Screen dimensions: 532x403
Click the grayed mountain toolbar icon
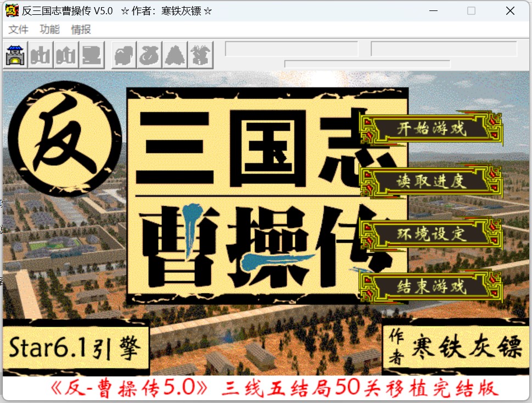point(175,55)
